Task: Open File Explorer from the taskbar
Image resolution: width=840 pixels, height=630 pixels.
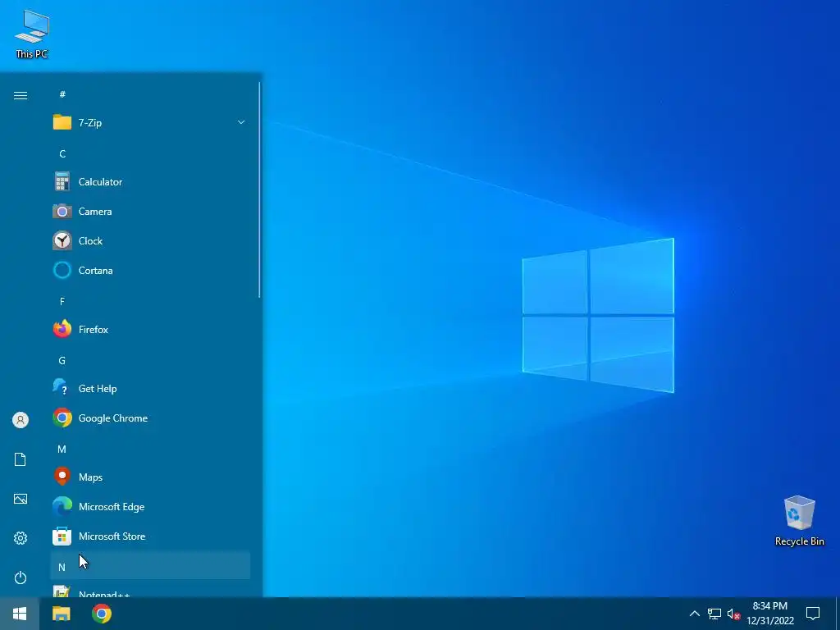Action: [61, 614]
